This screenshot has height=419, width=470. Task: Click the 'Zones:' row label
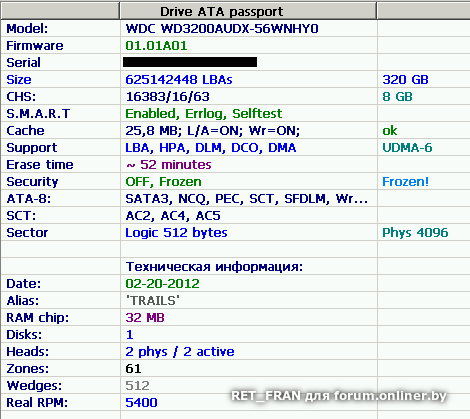pos(27,369)
